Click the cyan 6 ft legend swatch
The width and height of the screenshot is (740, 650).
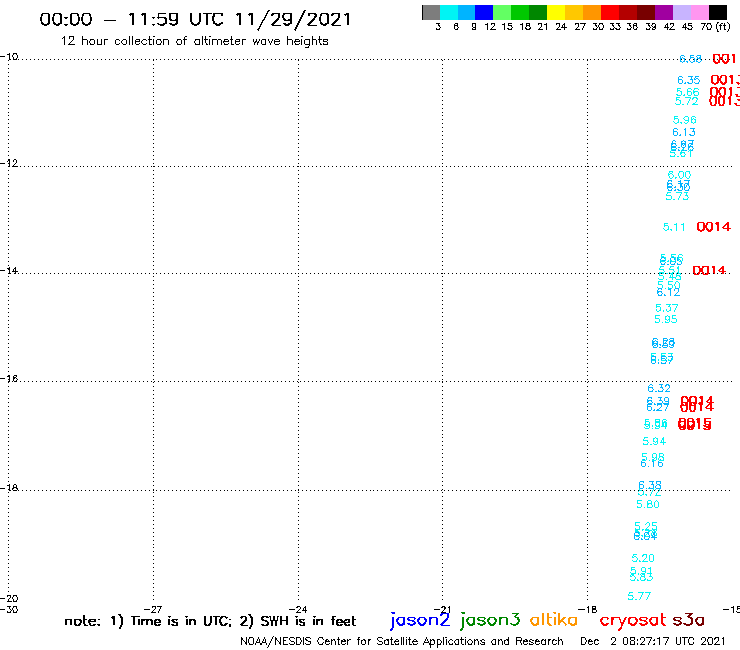(449, 12)
